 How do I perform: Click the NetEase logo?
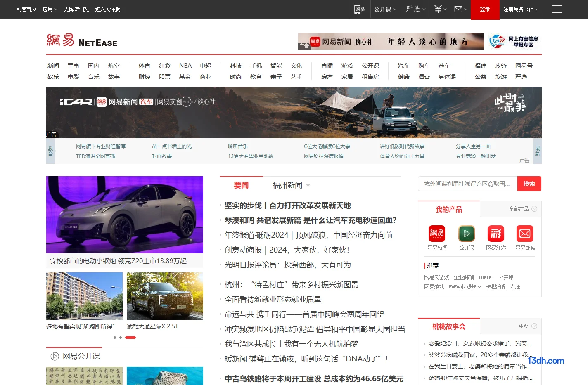(82, 40)
